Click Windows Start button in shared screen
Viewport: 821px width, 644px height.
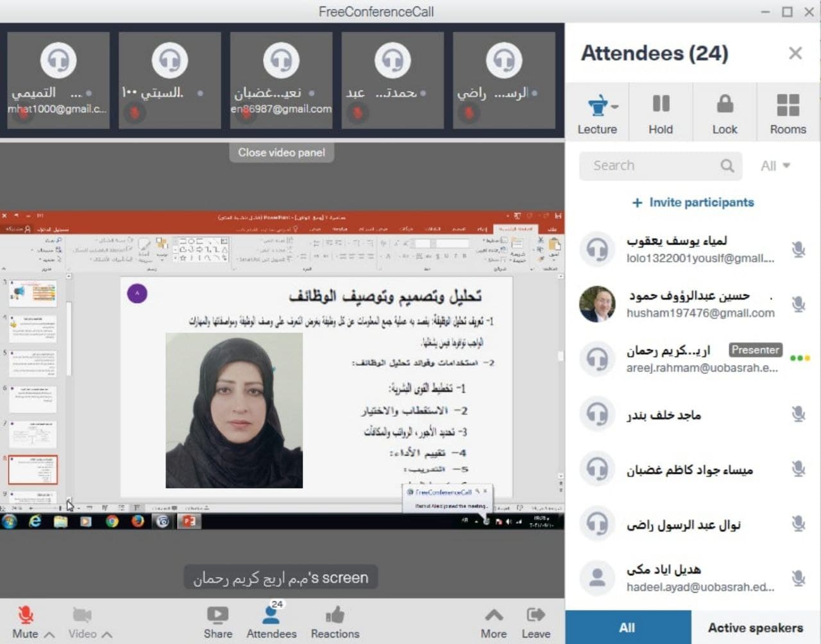10,521
